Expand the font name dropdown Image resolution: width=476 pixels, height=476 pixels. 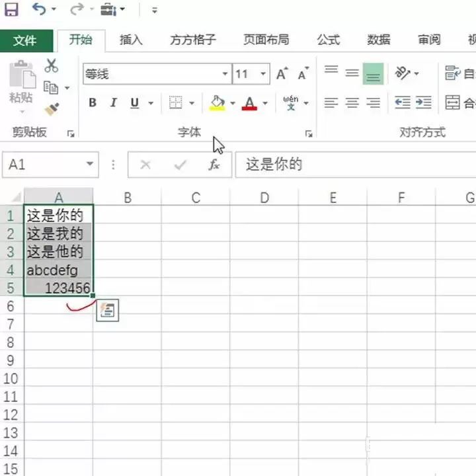(x=225, y=74)
